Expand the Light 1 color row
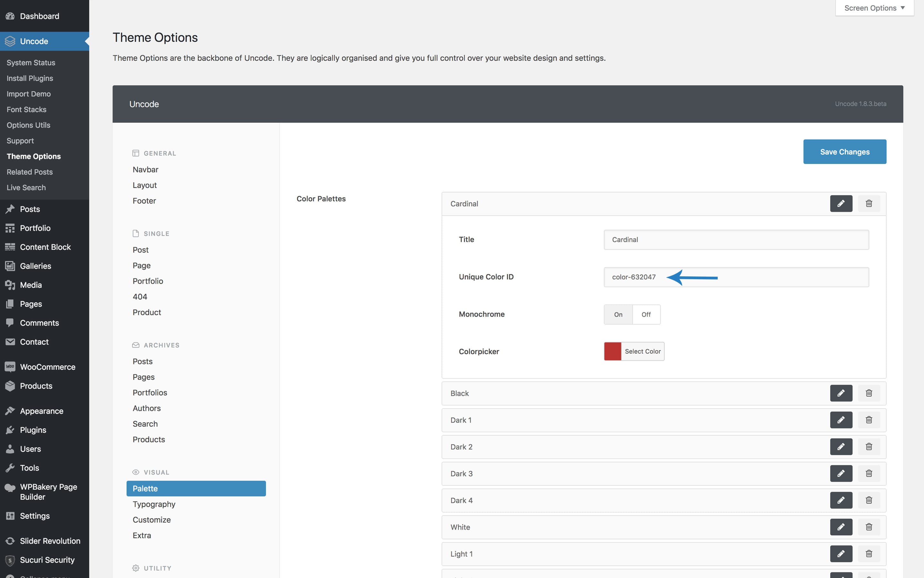 [664, 554]
